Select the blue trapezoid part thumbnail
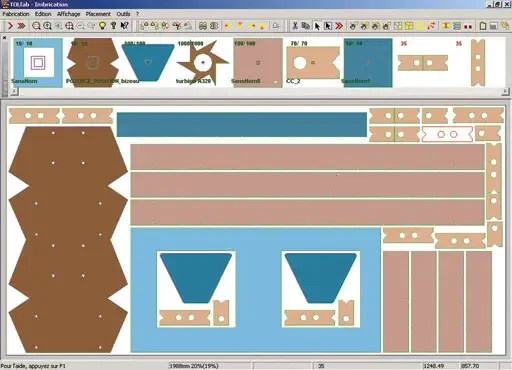Screen dimensions: 512x370 click(148, 63)
